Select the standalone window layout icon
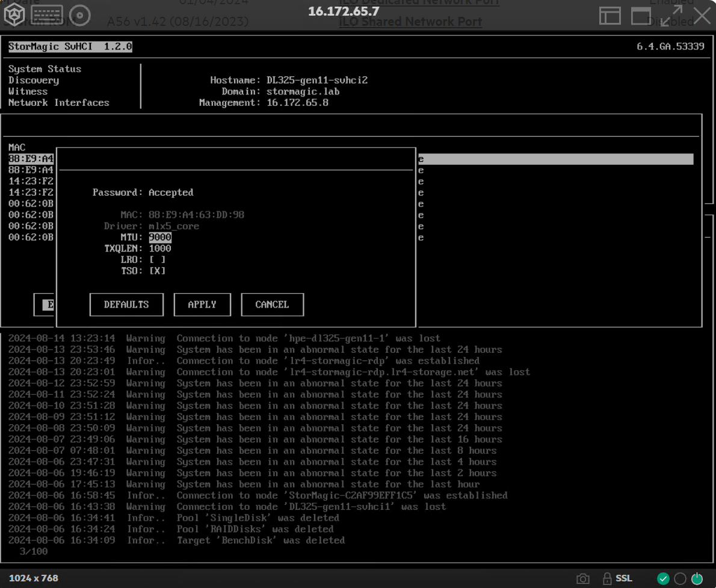 (641, 16)
